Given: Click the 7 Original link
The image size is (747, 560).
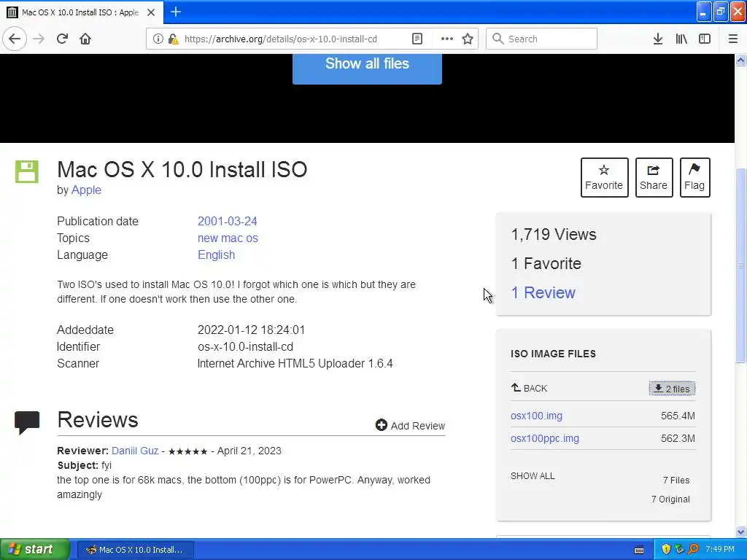Looking at the screenshot, I should (x=670, y=499).
